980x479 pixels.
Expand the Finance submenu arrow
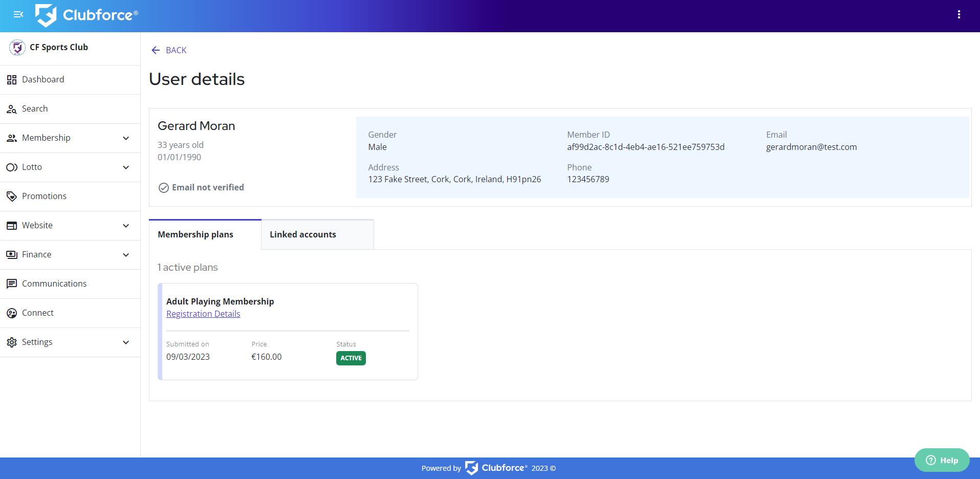126,255
